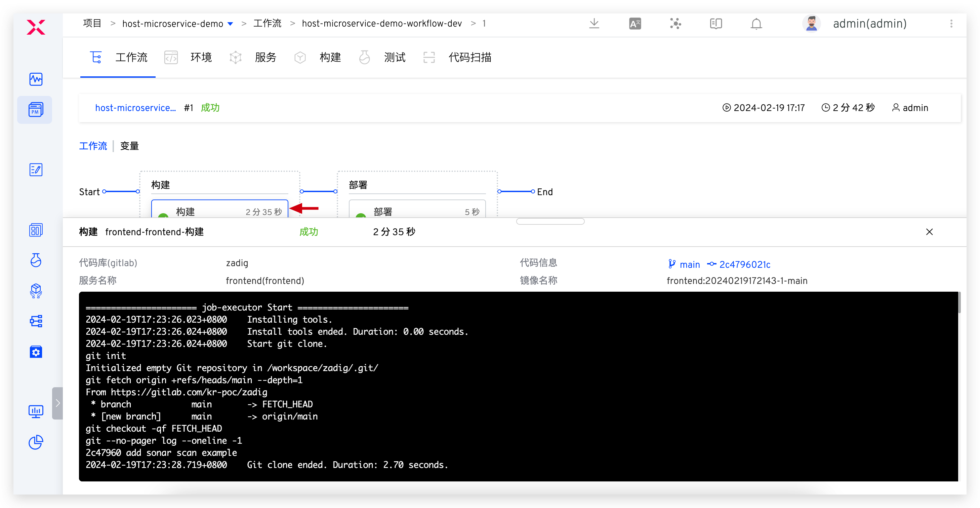Click the plugin network icon in top bar

pyautogui.click(x=676, y=24)
